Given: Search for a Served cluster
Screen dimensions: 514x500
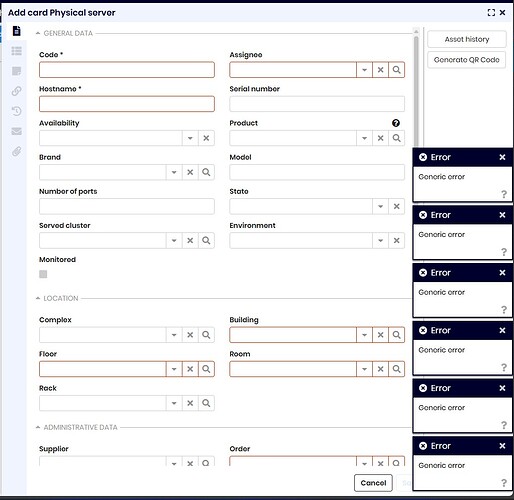Looking at the screenshot, I should [x=206, y=240].
